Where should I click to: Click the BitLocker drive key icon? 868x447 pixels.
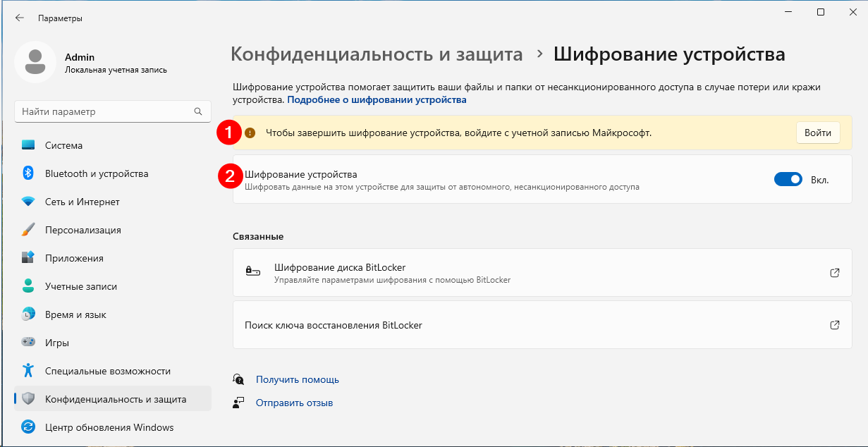pos(252,272)
